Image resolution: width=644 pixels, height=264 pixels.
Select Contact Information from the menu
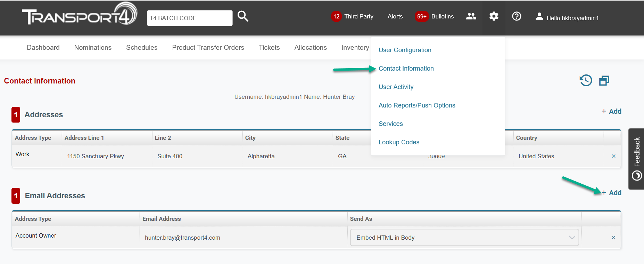406,69
